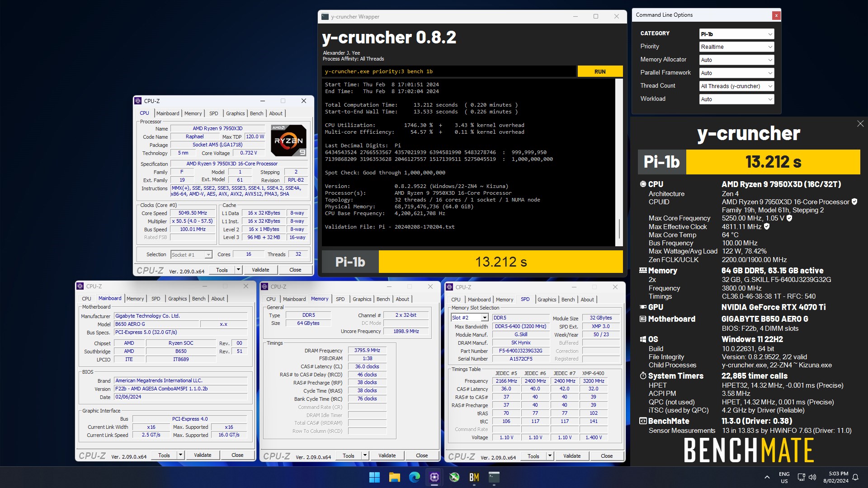The width and height of the screenshot is (868, 488).
Task: Click Validate in CPU-Z Memory window
Action: tap(387, 455)
